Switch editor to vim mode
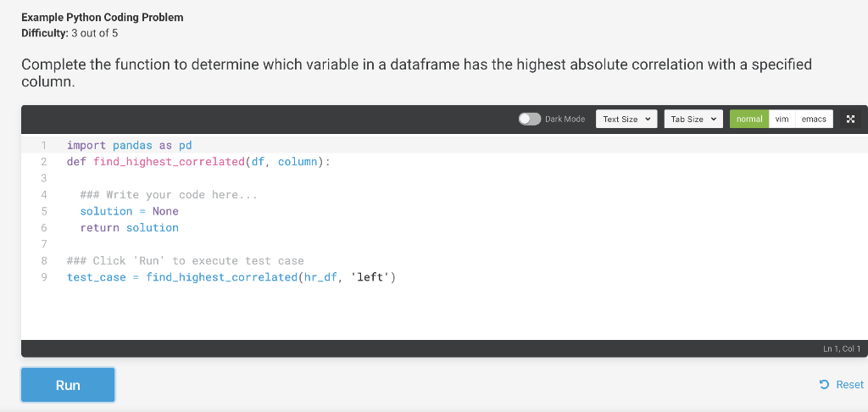Image resolution: width=868 pixels, height=412 pixels. point(782,119)
